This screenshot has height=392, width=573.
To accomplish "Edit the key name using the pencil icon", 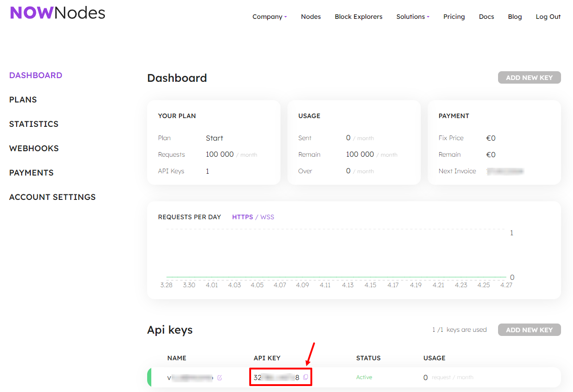I will [220, 378].
